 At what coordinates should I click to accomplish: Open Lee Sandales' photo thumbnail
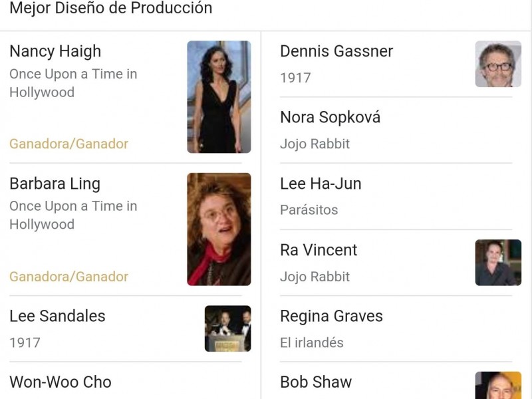227,329
